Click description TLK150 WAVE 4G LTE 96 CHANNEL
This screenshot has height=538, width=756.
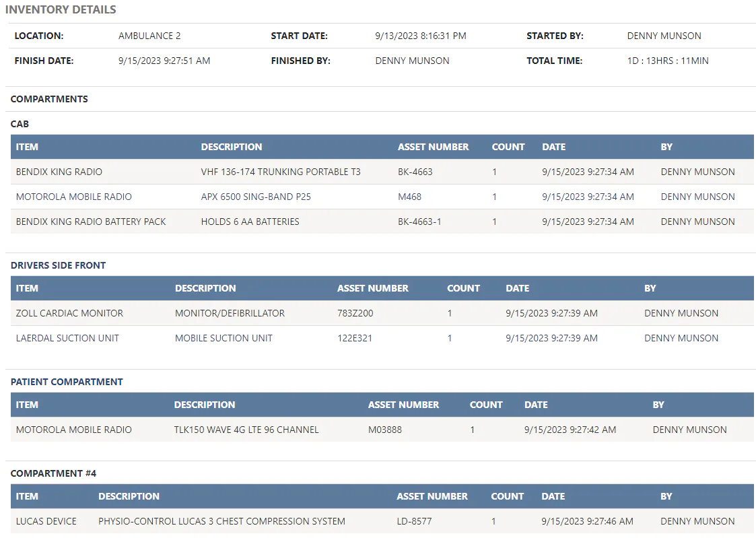[246, 430]
